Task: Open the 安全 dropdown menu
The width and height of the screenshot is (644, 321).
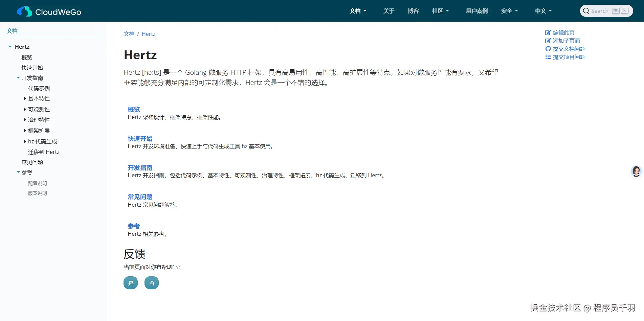Action: point(509,11)
